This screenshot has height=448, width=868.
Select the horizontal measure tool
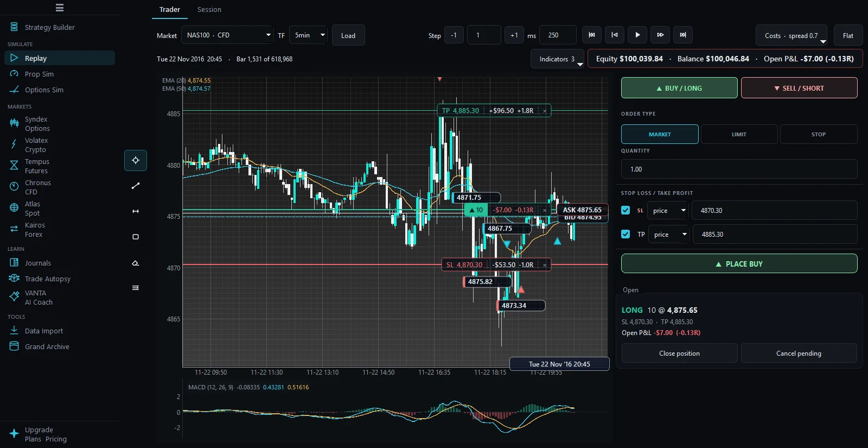click(136, 211)
